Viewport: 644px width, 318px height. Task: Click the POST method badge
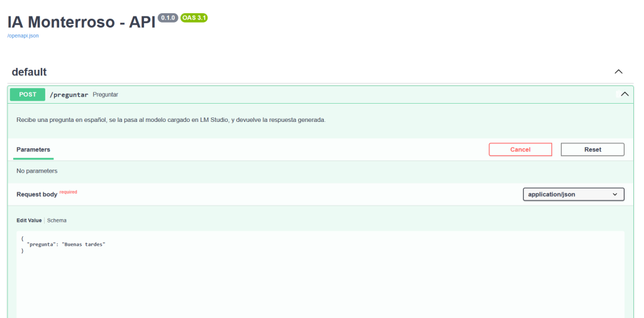28,94
